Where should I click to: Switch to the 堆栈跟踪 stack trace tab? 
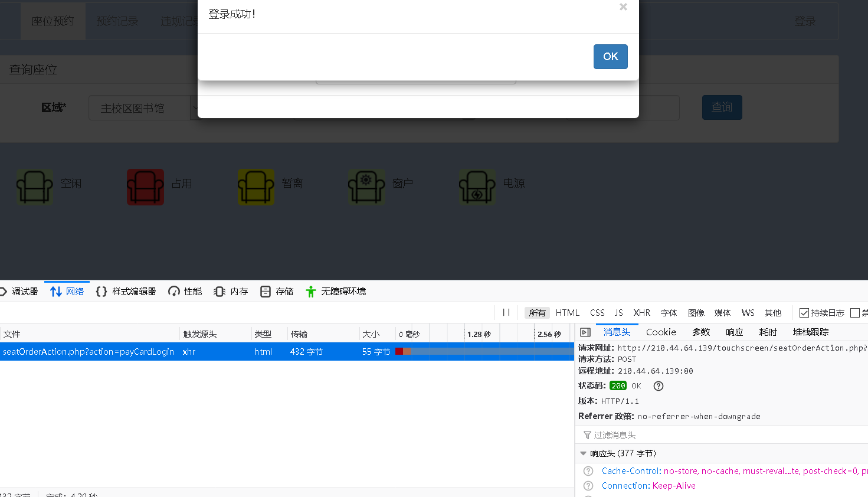click(811, 332)
